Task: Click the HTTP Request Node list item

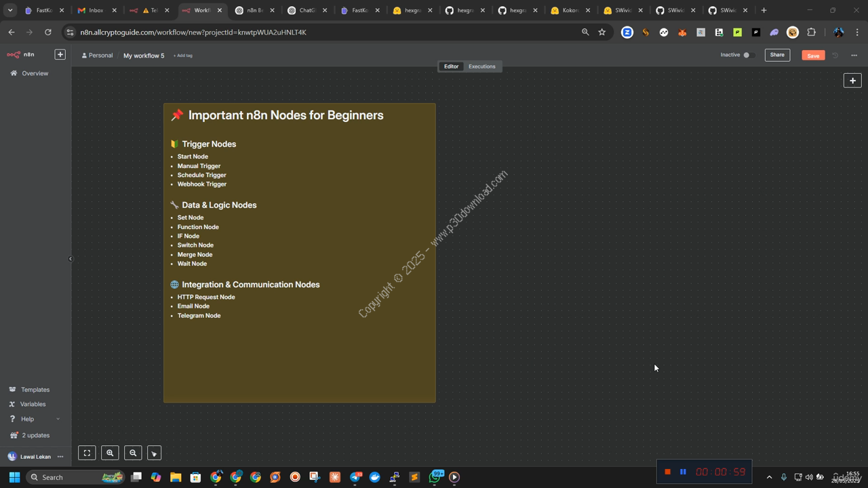Action: click(x=206, y=297)
